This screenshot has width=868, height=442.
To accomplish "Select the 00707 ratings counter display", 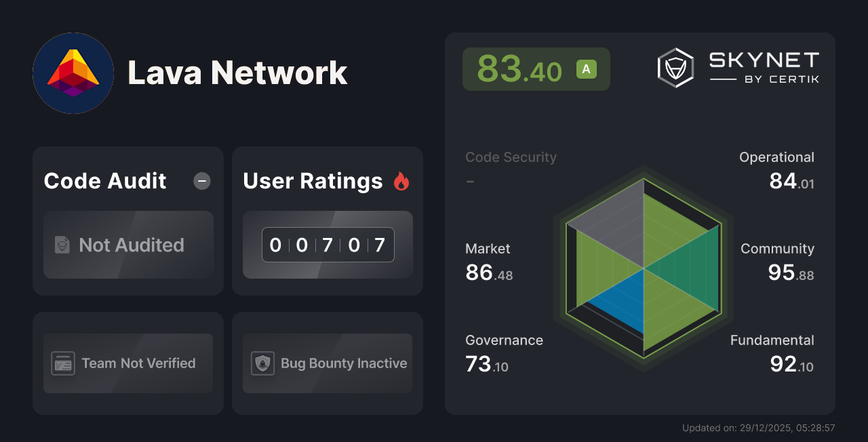I will [x=327, y=245].
